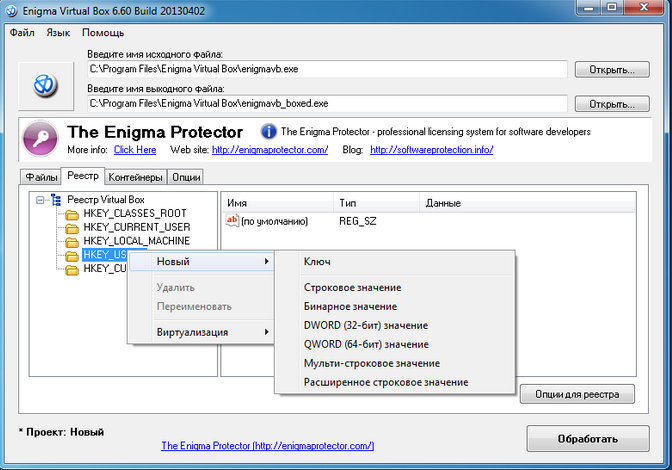
Task: Click the Данные column header
Action: click(528, 203)
